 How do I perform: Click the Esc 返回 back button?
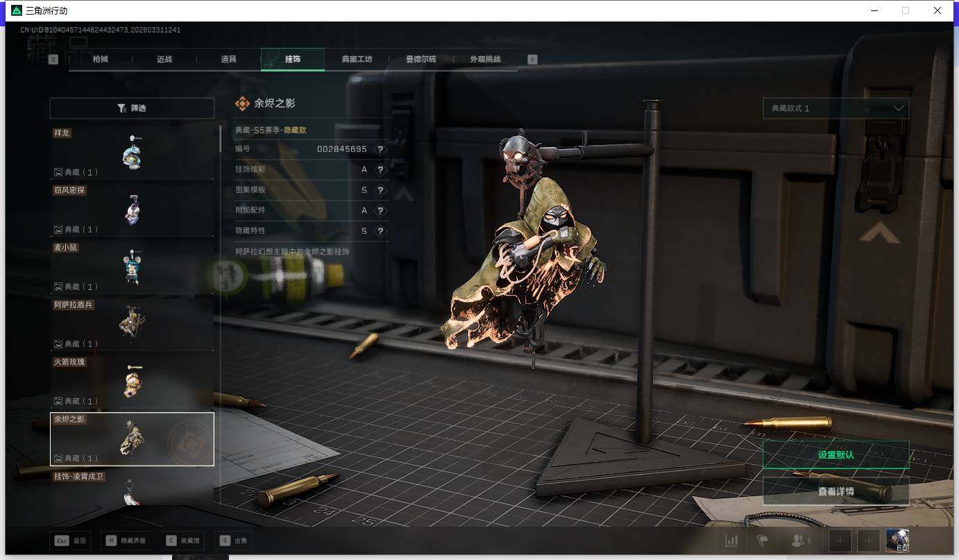(x=70, y=541)
